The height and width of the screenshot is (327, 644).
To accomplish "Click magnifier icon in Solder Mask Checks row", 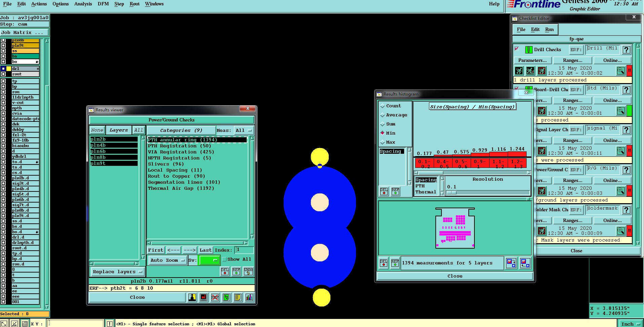I will tap(621, 231).
